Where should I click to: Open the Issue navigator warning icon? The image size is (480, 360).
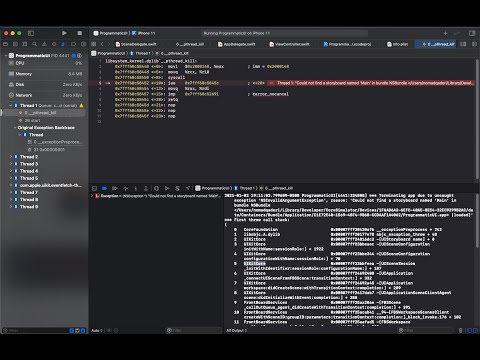[x=44, y=44]
